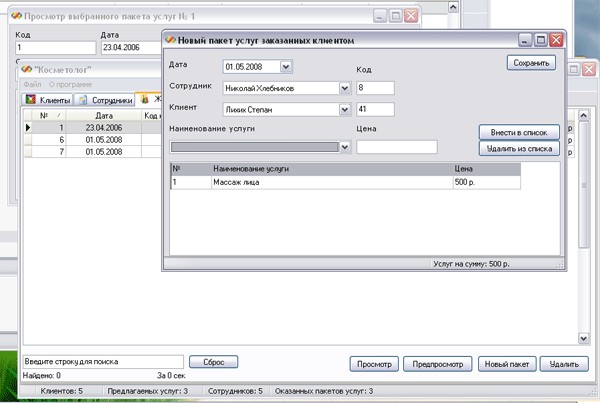Click Услуг на сумму: 500 р. status

click(471, 264)
